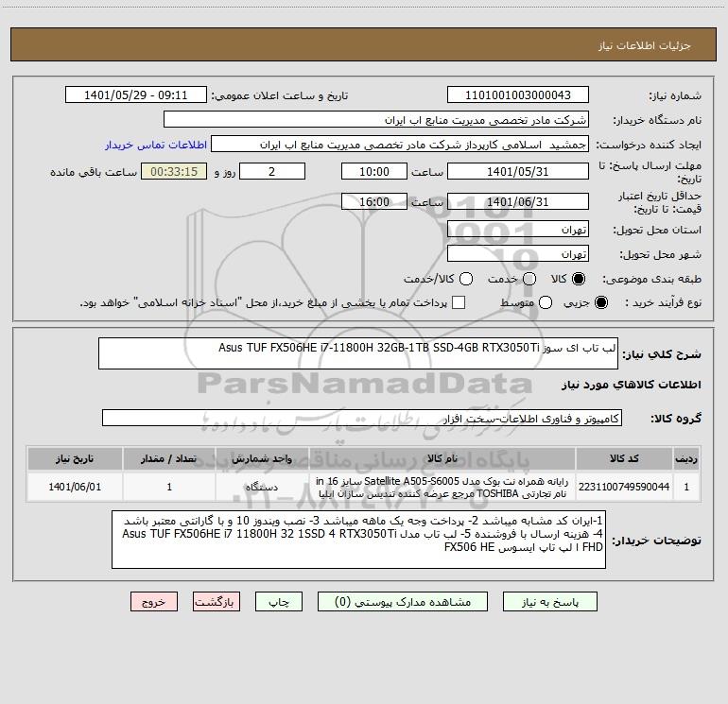
Task: Click the ردیف column header
Action: pos(686,458)
